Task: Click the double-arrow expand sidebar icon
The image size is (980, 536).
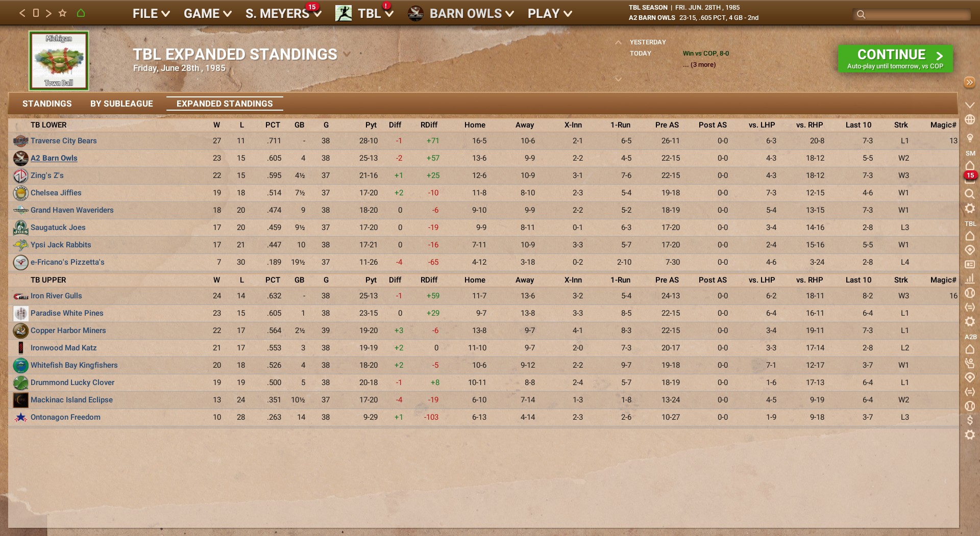Action: (969, 83)
